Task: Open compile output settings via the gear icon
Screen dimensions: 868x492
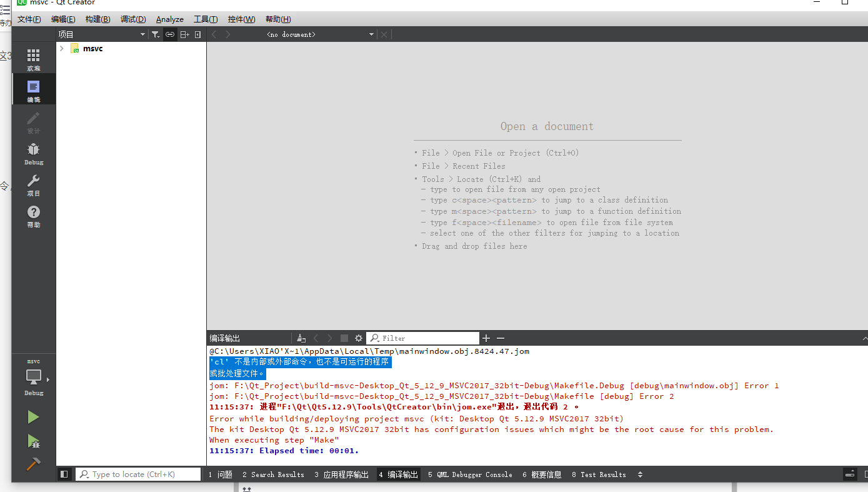Action: pos(357,338)
